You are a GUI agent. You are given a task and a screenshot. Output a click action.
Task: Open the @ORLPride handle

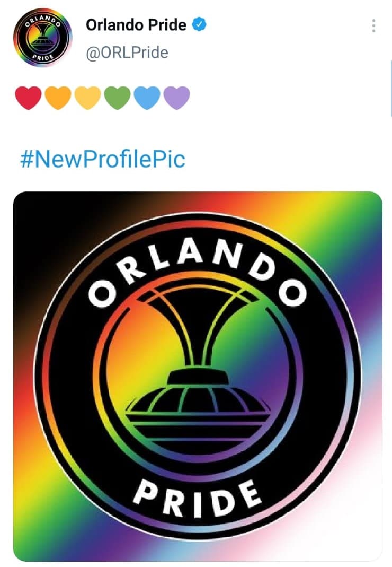click(x=127, y=53)
